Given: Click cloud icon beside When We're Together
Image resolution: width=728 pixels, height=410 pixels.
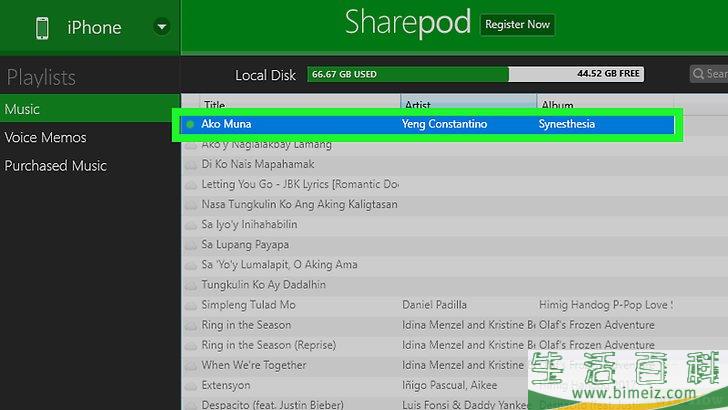Looking at the screenshot, I should [191, 366].
